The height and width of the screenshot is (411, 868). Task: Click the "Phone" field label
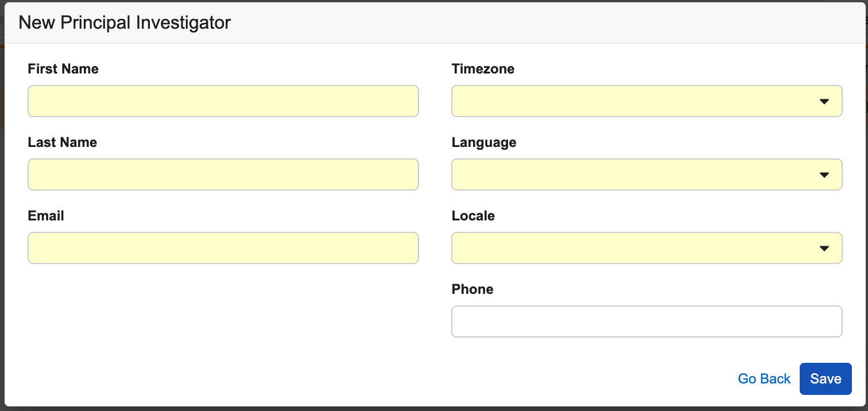pyautogui.click(x=472, y=289)
